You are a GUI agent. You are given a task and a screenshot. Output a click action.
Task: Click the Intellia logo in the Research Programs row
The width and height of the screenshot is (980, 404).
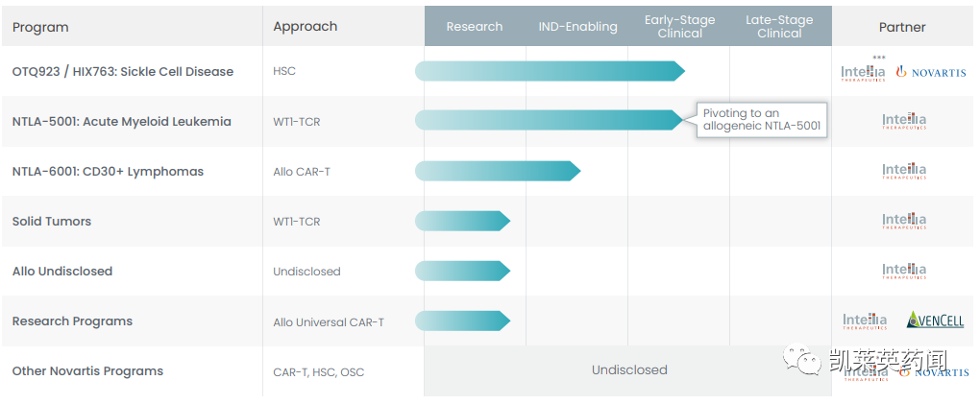point(865,321)
